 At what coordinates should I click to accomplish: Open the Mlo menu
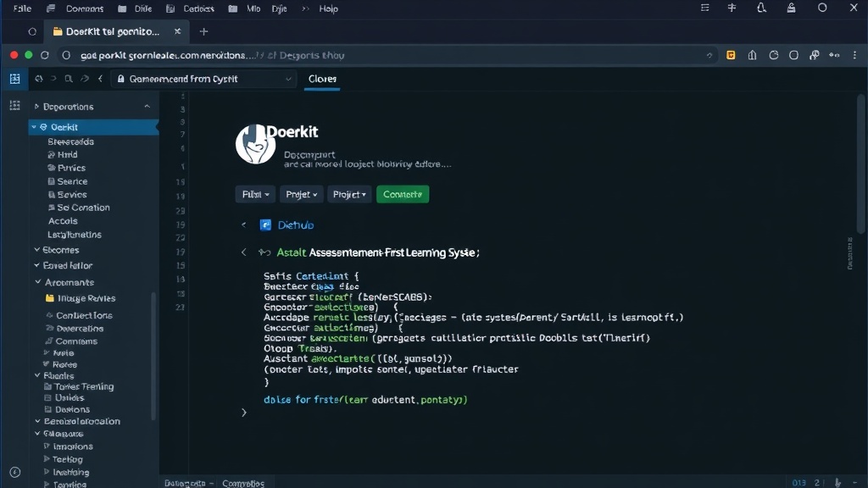(x=253, y=8)
